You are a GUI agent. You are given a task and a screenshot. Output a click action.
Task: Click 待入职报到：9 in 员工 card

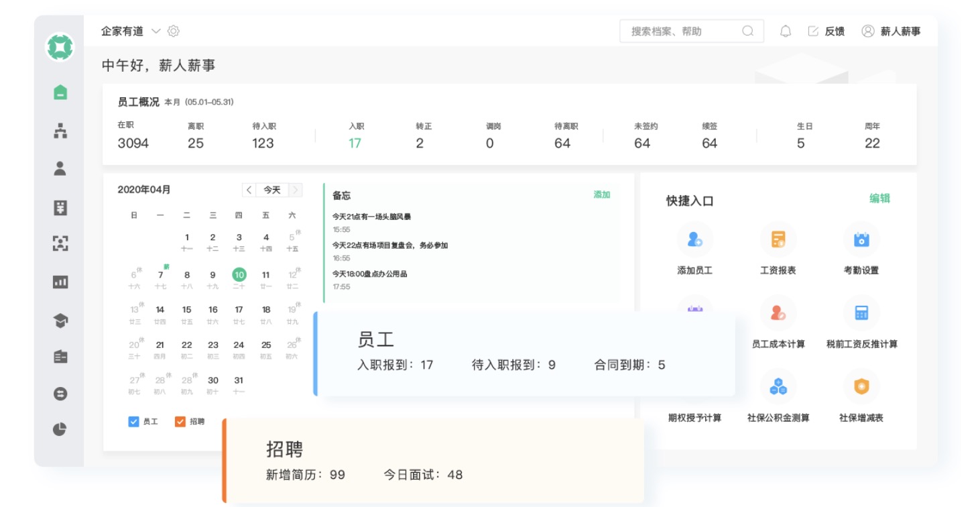point(514,365)
